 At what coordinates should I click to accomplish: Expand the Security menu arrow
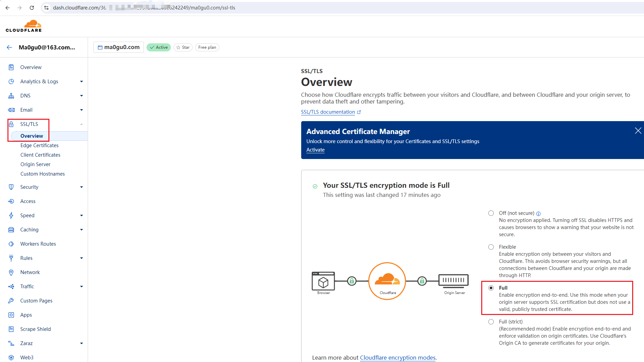pyautogui.click(x=82, y=187)
